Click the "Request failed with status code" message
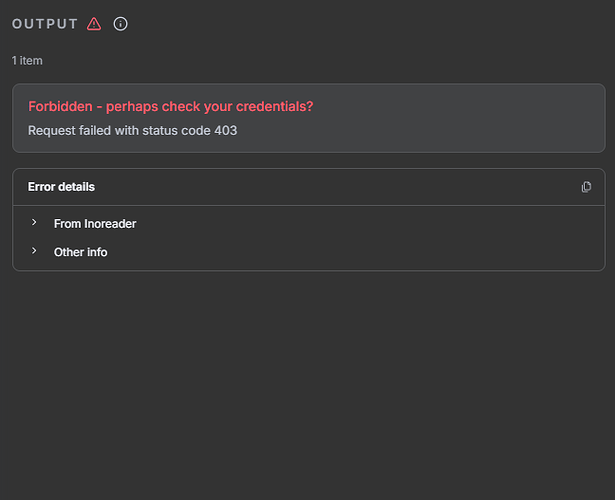Viewport: 615px width, 500px height. click(x=118, y=130)
